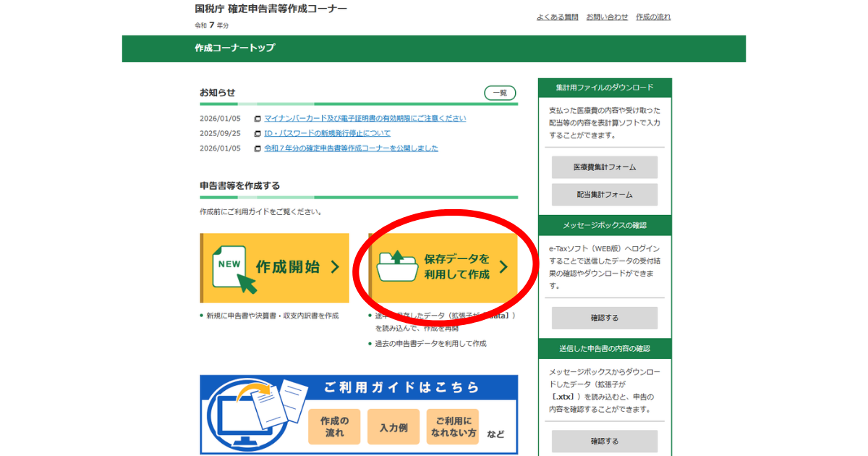The width and height of the screenshot is (868, 456).
Task: Click the link icon beside 令和7年分 notice
Action: pyautogui.click(x=258, y=149)
